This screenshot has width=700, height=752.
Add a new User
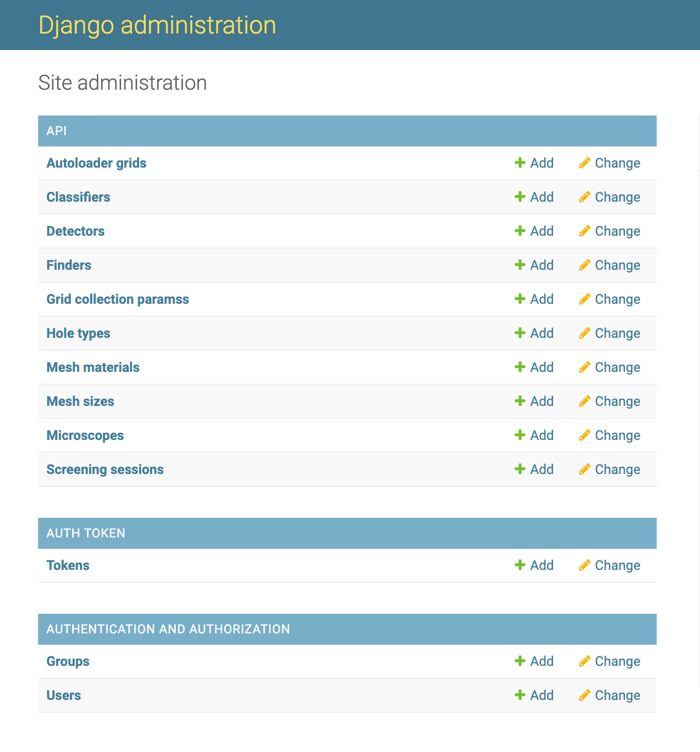(534, 695)
